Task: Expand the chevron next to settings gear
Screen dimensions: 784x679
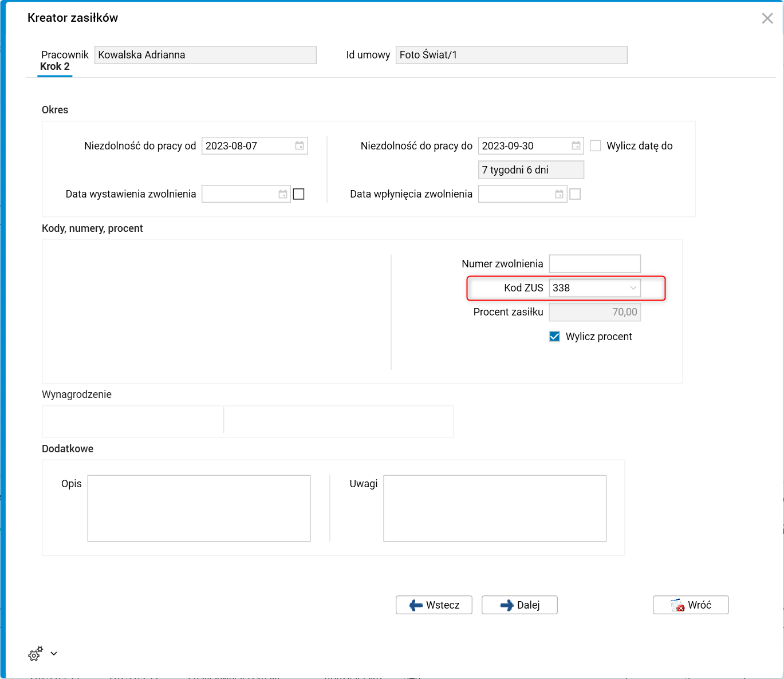Action: click(x=54, y=653)
